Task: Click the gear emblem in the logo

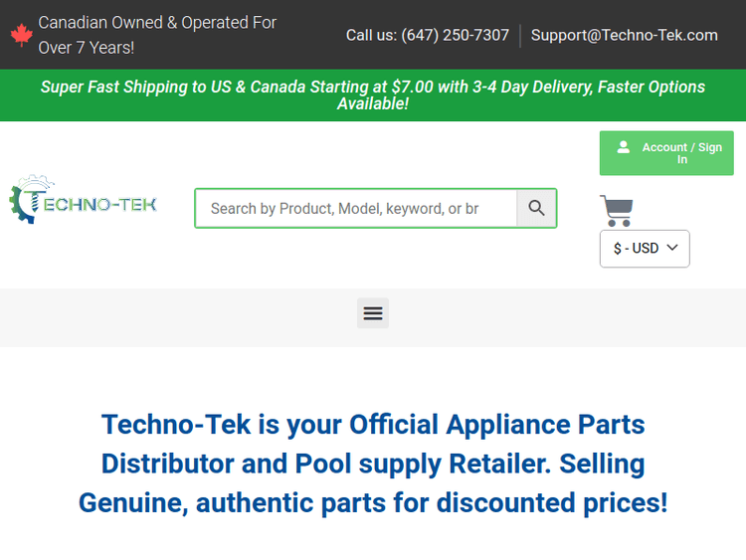Action: 22,203
